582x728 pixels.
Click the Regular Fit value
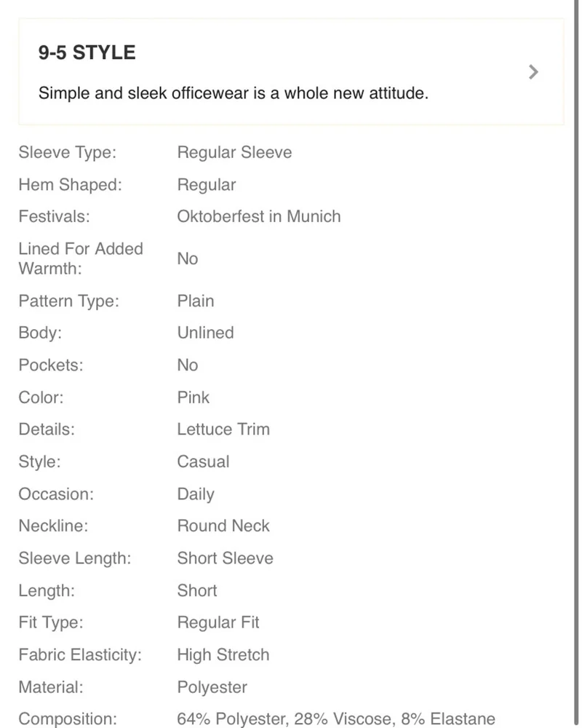coord(218,622)
